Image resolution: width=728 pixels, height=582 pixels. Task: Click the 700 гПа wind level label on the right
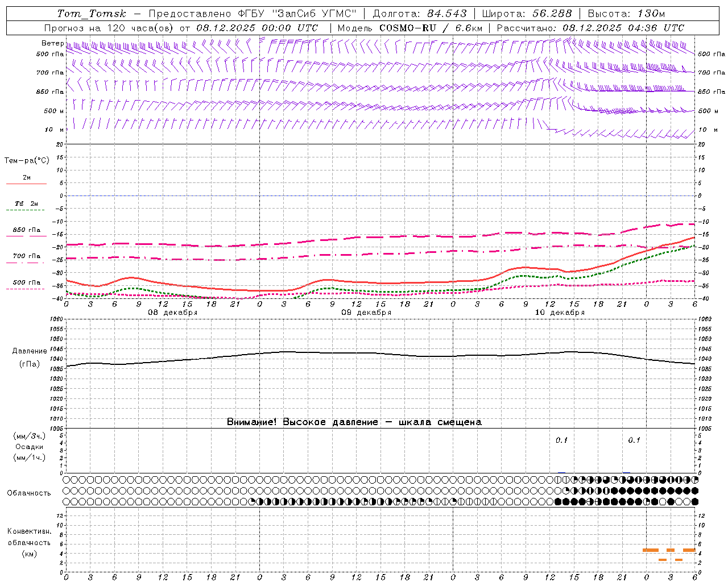click(x=712, y=73)
